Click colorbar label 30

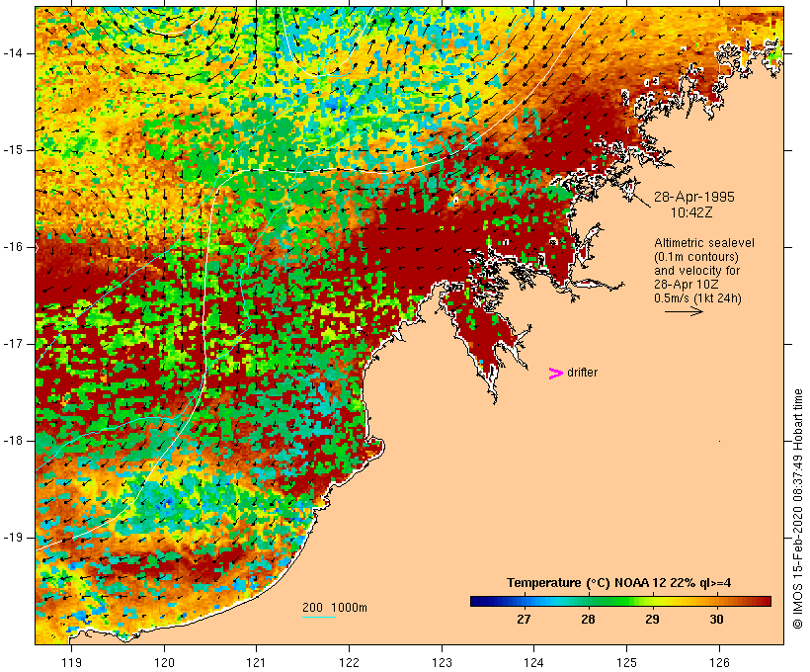pos(716,620)
